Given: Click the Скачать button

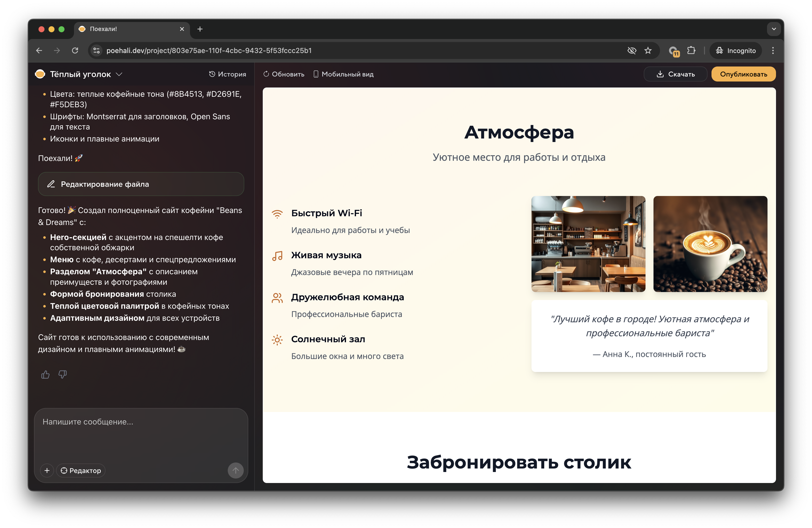Looking at the screenshot, I should point(675,74).
